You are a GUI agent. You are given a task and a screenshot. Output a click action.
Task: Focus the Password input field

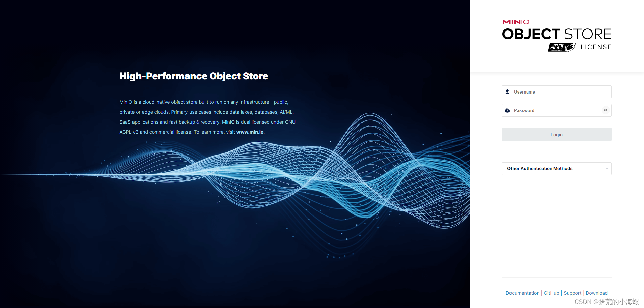556,110
